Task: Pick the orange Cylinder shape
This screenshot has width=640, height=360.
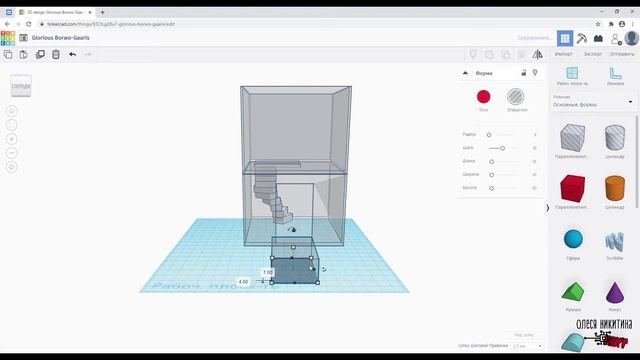Action: pyautogui.click(x=615, y=189)
